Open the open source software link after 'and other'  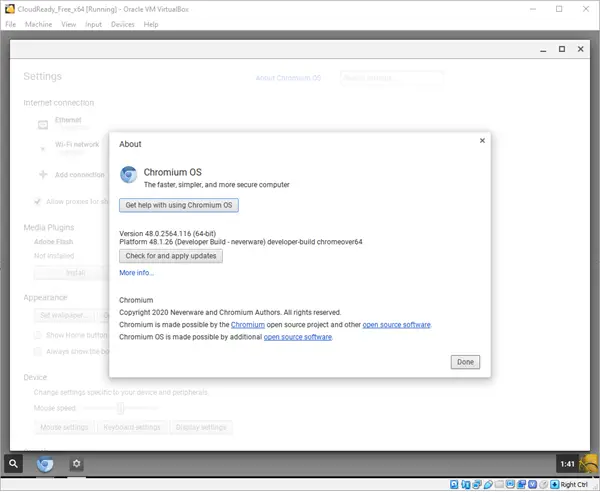(396, 325)
